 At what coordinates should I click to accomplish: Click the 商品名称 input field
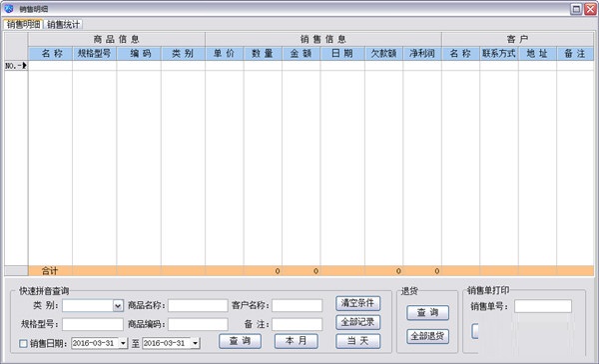pyautogui.click(x=198, y=305)
